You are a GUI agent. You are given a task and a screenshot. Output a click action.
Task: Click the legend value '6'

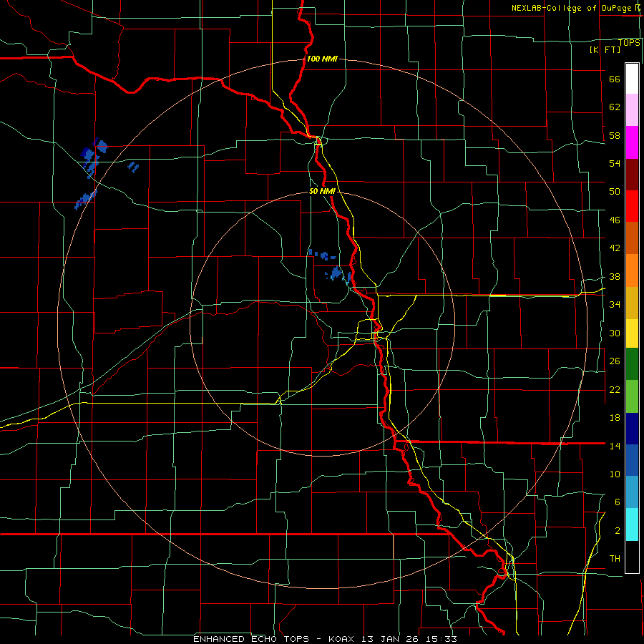[x=617, y=502]
